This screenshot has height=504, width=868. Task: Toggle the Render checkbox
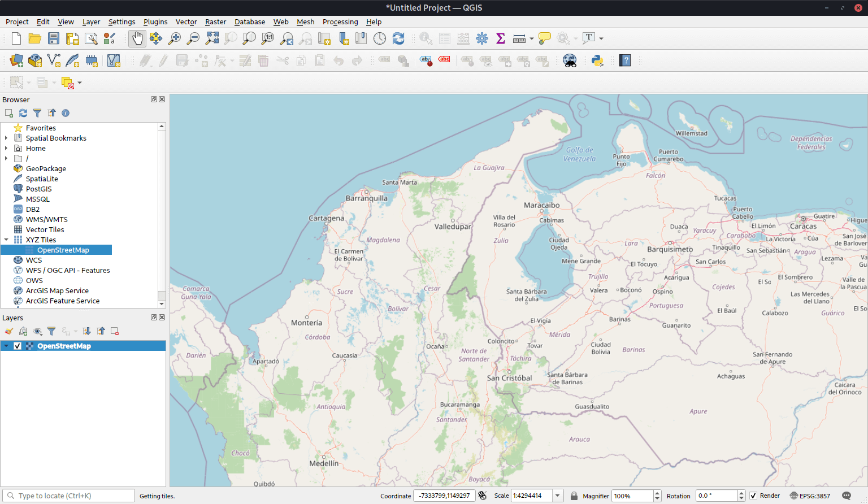pos(753,496)
